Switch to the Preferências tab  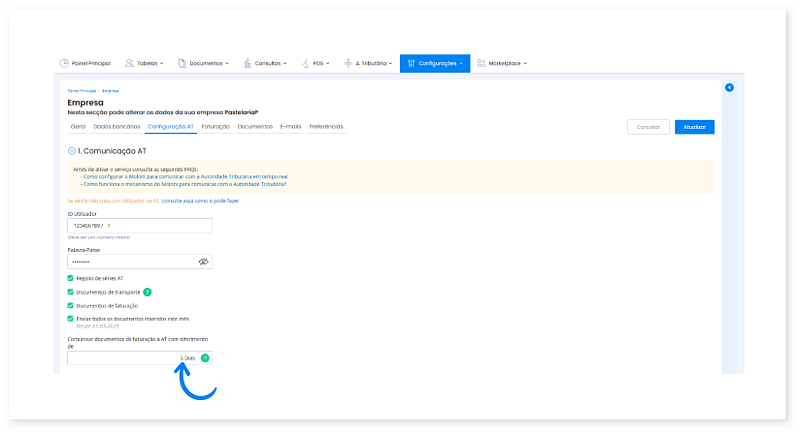[x=326, y=127]
